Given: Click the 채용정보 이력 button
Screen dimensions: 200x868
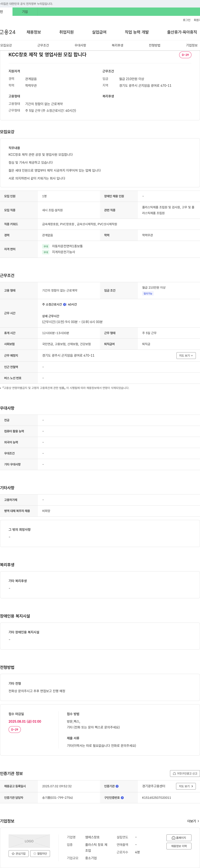Looking at the screenshot, I should point(179,846).
